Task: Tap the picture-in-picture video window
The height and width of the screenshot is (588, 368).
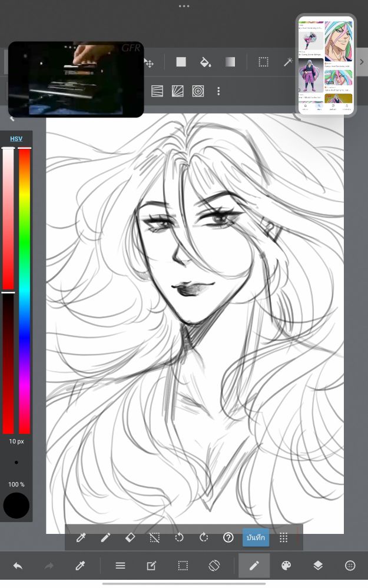Action: click(76, 79)
